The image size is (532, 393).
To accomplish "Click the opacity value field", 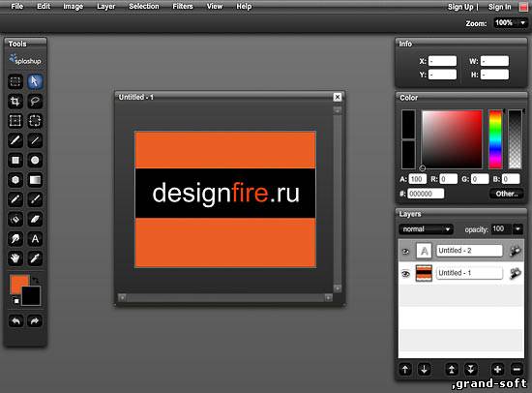I will click(x=501, y=229).
